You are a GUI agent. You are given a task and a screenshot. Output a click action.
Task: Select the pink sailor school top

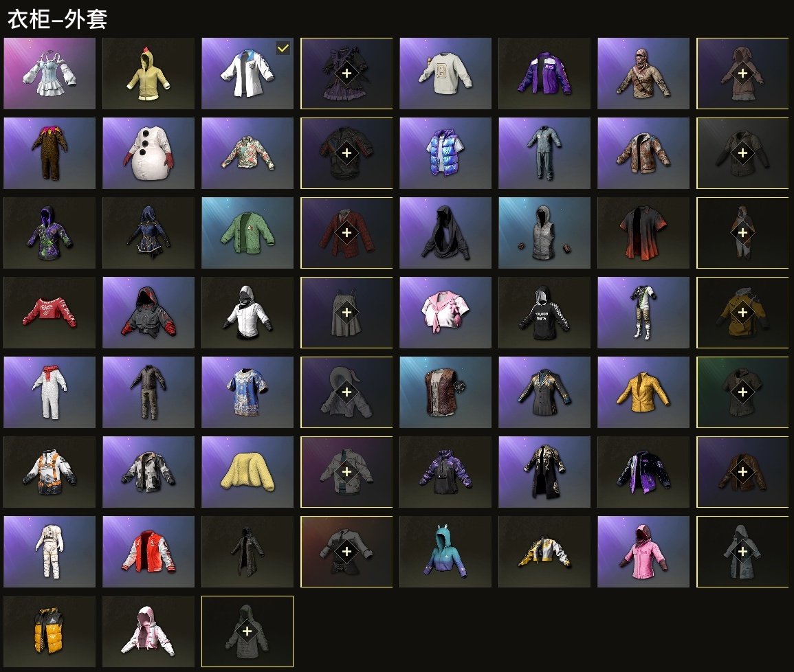pyautogui.click(x=445, y=313)
